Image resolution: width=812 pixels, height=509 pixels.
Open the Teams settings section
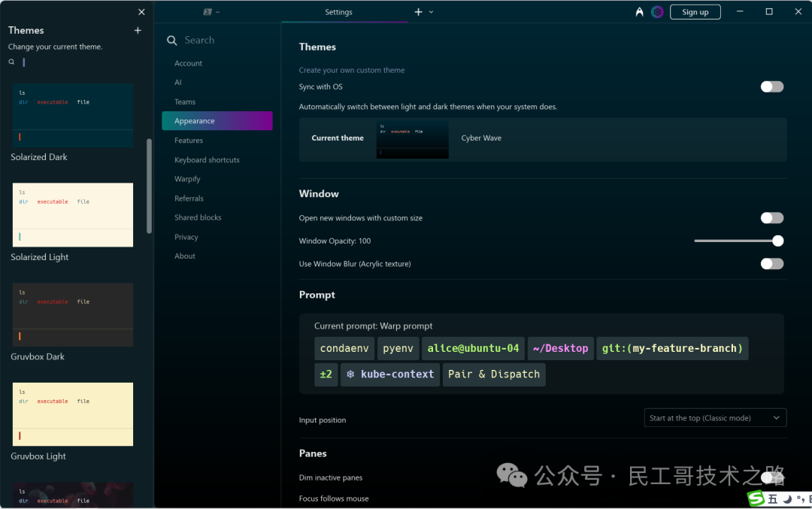[x=185, y=102]
